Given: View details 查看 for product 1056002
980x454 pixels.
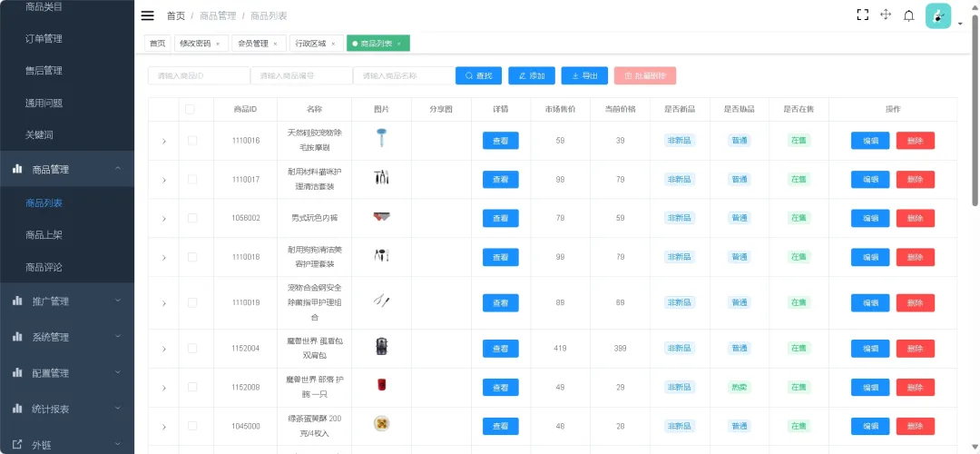Looking at the screenshot, I should (500, 218).
